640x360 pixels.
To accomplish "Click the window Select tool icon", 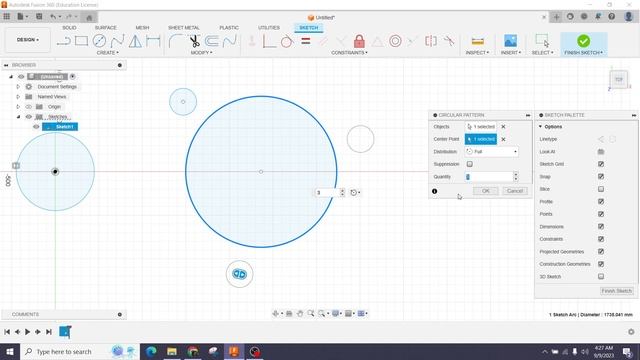I will (542, 41).
